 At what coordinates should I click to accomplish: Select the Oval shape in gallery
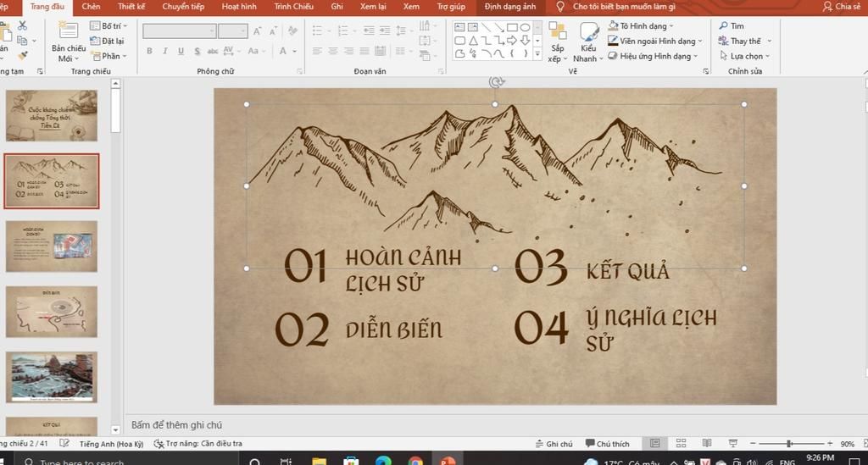(x=525, y=27)
